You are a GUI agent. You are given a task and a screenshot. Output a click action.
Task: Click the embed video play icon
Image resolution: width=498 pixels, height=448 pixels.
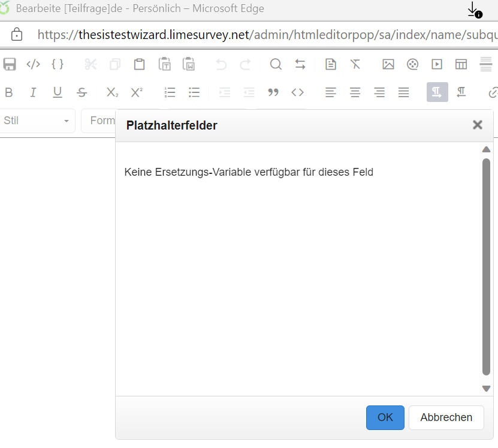click(437, 65)
